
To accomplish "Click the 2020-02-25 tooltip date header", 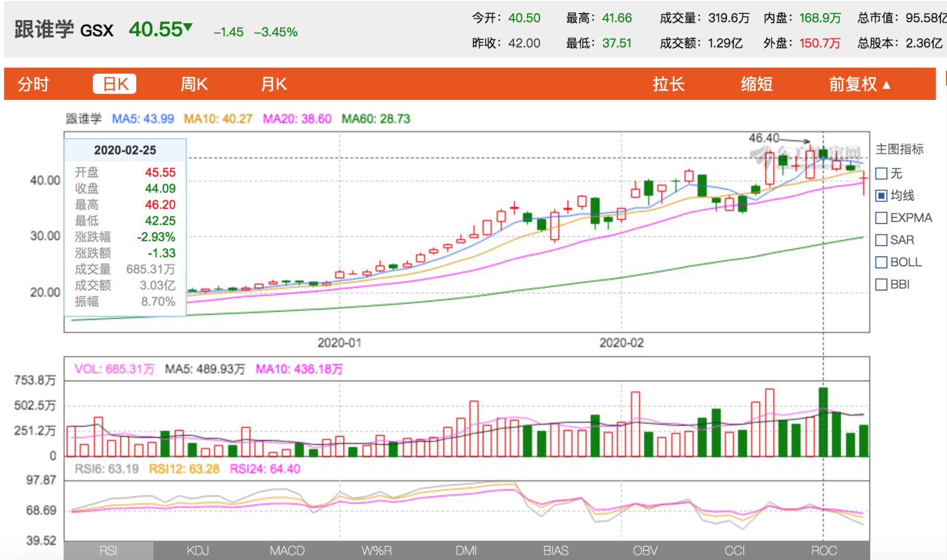I will pyautogui.click(x=125, y=150).
